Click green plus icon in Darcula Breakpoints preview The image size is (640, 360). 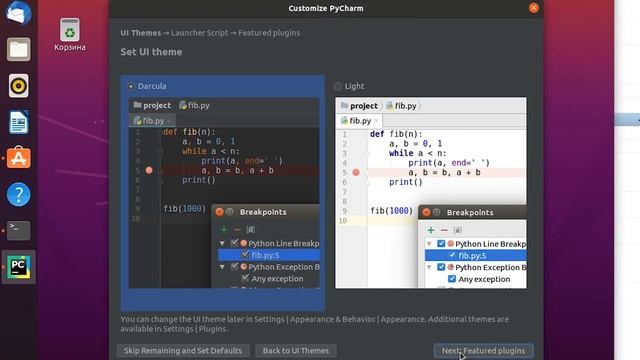[x=224, y=229]
